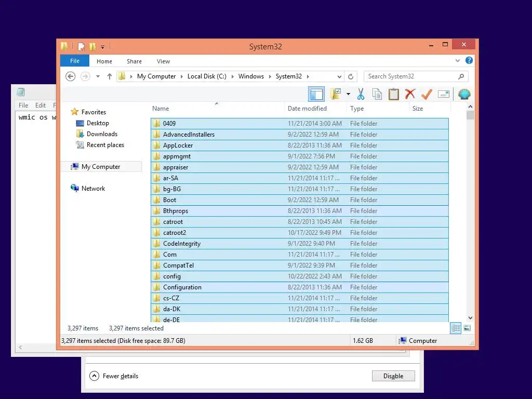Click the search magnifier icon
This screenshot has height=399, width=532.
click(461, 76)
